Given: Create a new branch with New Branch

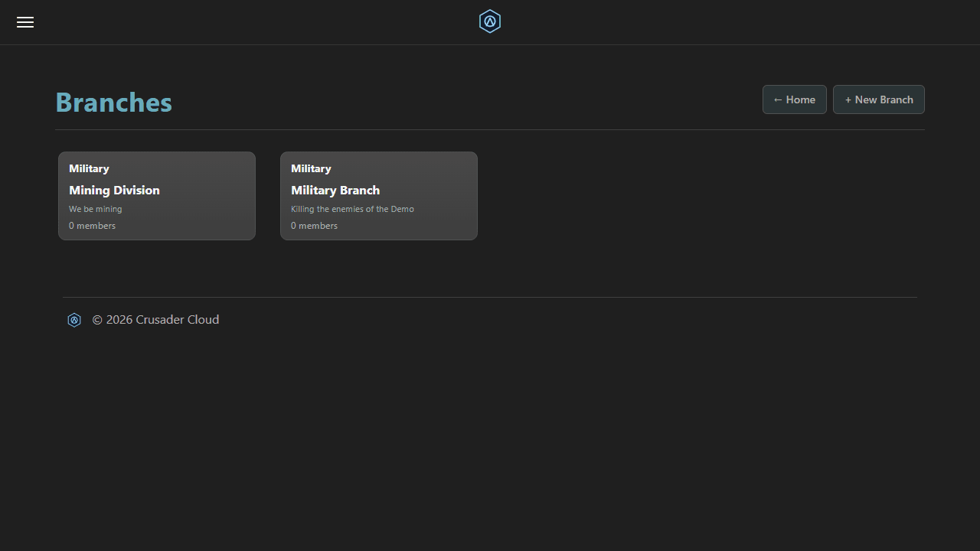Looking at the screenshot, I should (x=878, y=99).
